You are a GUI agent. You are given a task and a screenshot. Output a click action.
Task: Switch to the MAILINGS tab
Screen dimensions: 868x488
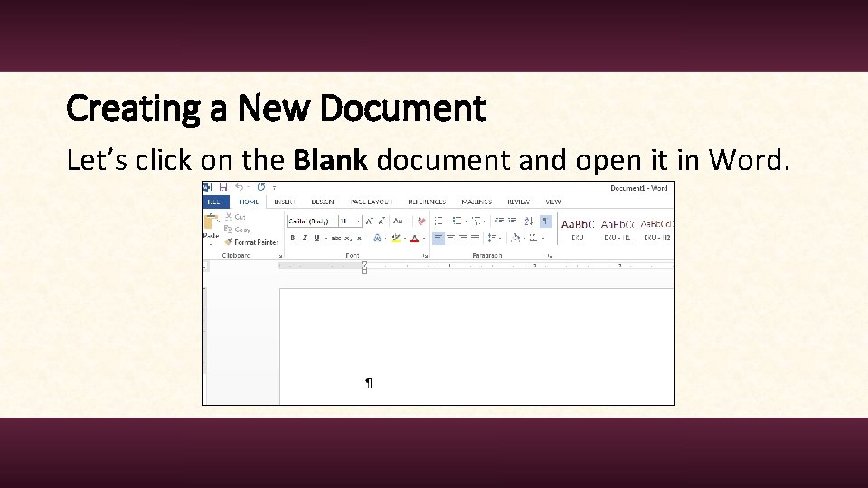476,202
